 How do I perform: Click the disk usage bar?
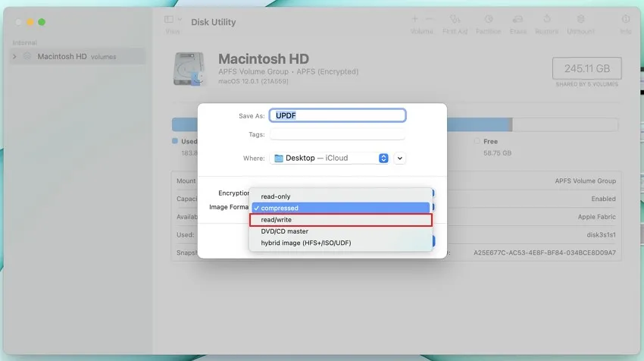point(395,124)
